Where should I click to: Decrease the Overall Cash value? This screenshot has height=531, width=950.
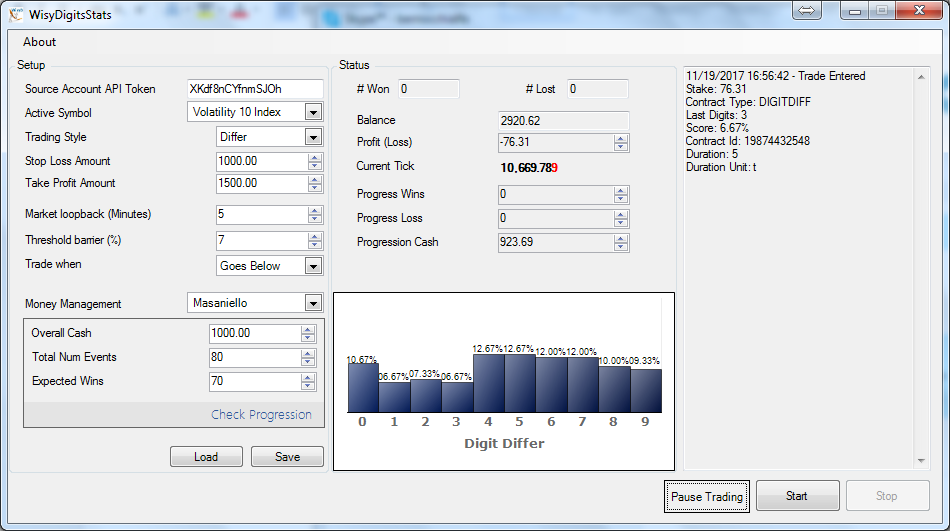pos(308,338)
